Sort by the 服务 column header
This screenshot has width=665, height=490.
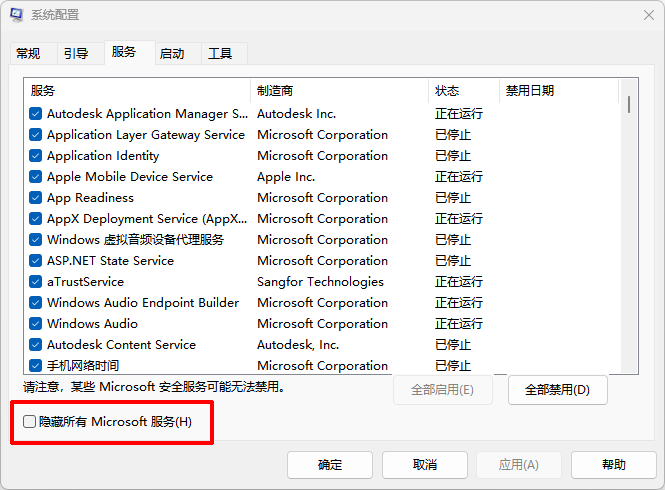pos(137,91)
